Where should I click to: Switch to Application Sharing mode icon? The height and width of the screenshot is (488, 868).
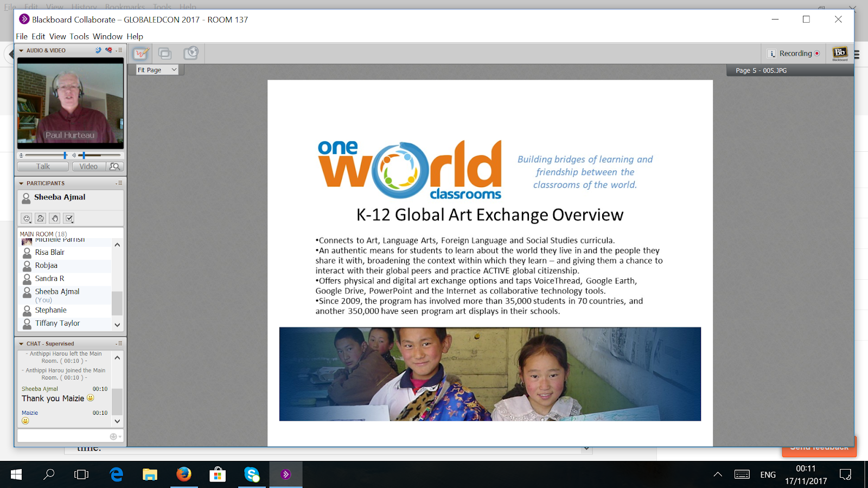click(x=165, y=53)
